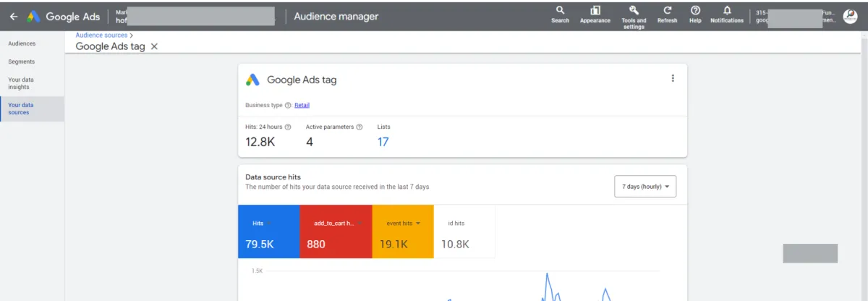
Task: Click the 1.5K chart axis label
Action: coord(257,271)
